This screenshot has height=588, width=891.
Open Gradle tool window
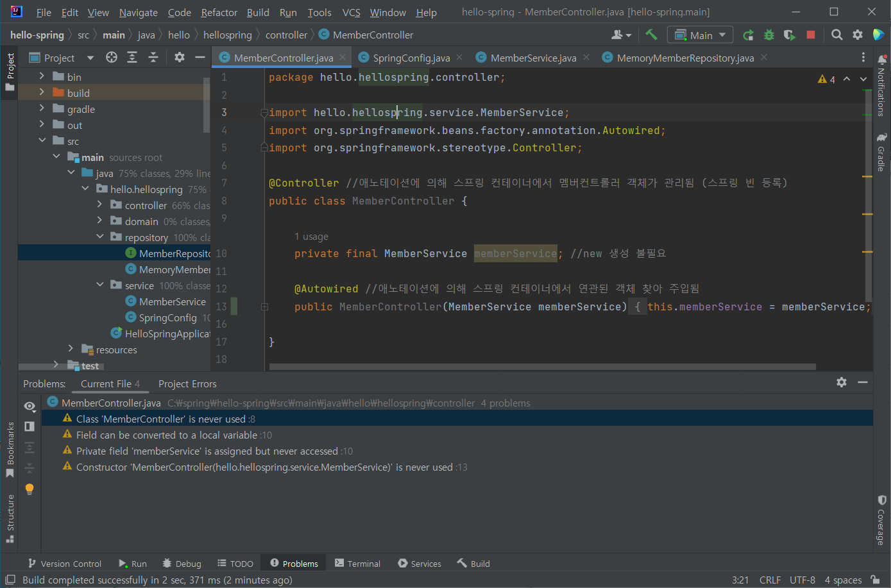point(881,152)
